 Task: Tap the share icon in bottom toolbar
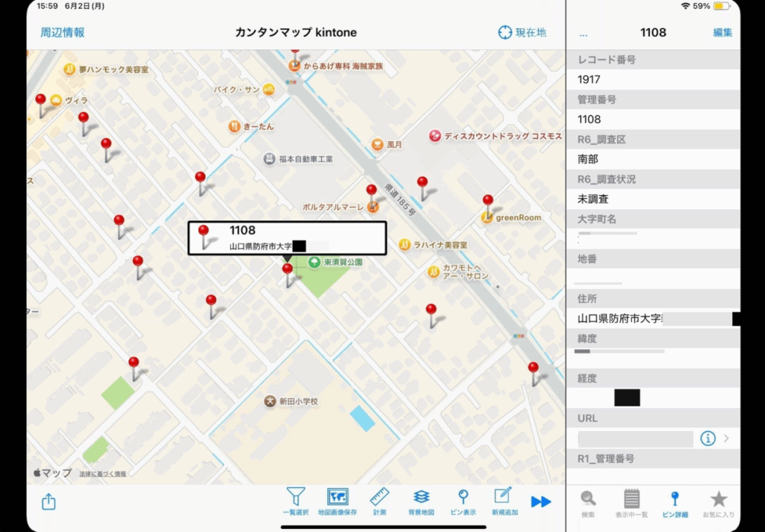pyautogui.click(x=49, y=501)
